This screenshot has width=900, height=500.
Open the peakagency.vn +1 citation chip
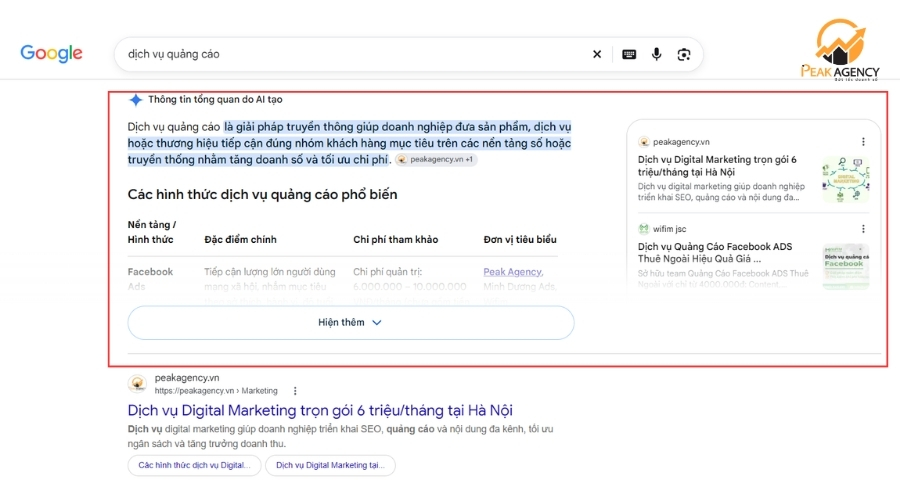(436, 160)
